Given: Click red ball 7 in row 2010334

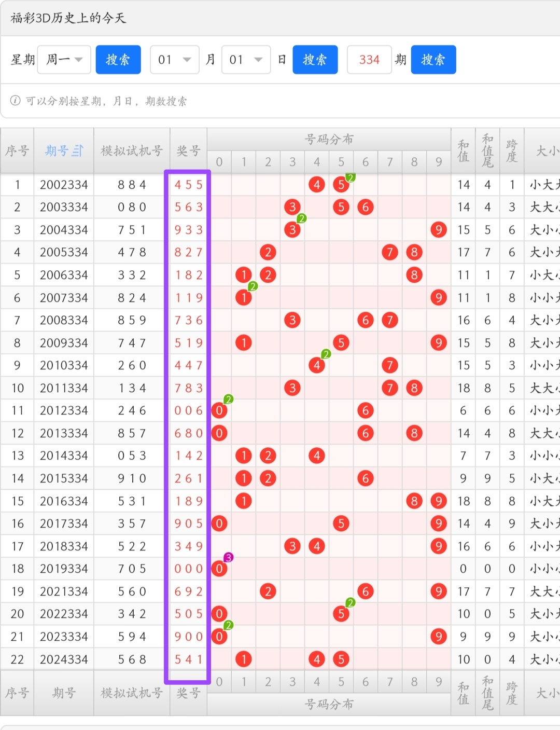Looking at the screenshot, I should 390,365.
